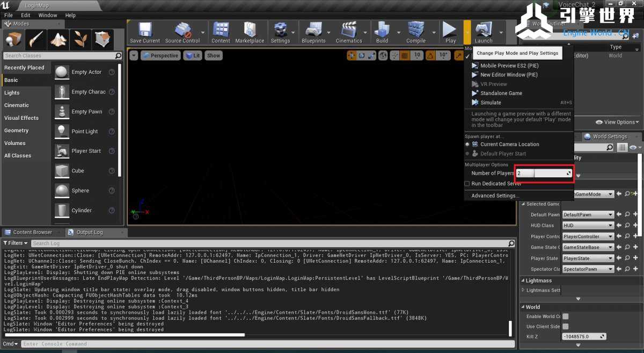Open the Default Pawn Class dropdown
The width and height of the screenshot is (644, 353).
click(x=588, y=214)
